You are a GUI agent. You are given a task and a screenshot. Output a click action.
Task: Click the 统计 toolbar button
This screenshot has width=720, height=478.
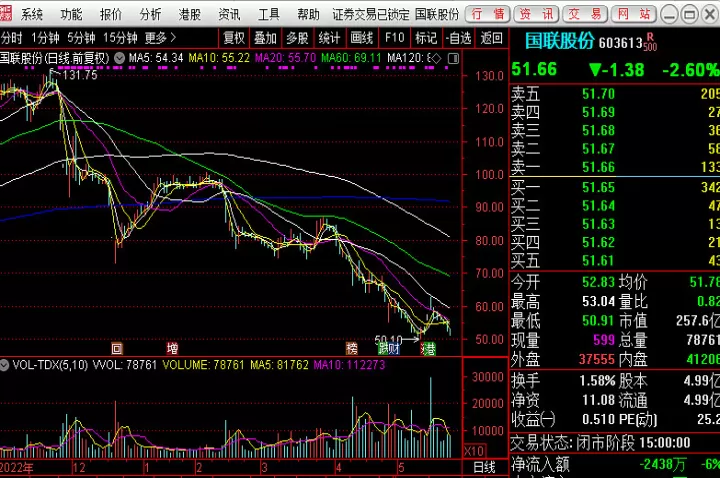click(329, 38)
